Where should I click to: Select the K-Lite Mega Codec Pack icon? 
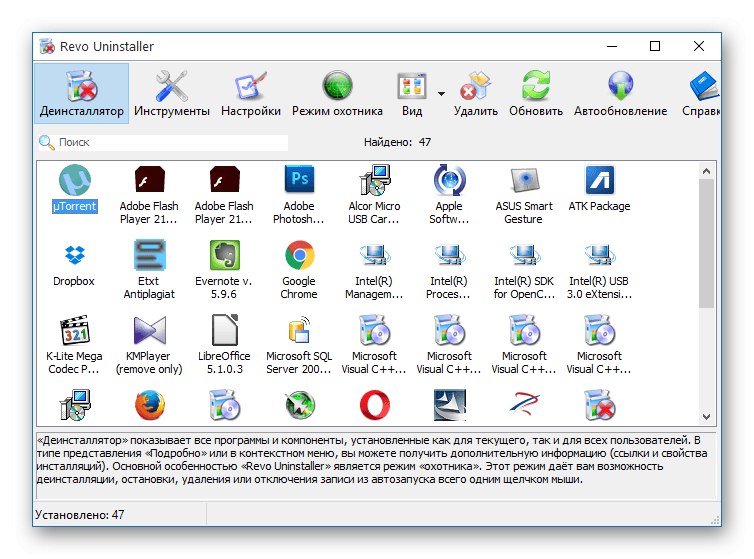coord(75,330)
